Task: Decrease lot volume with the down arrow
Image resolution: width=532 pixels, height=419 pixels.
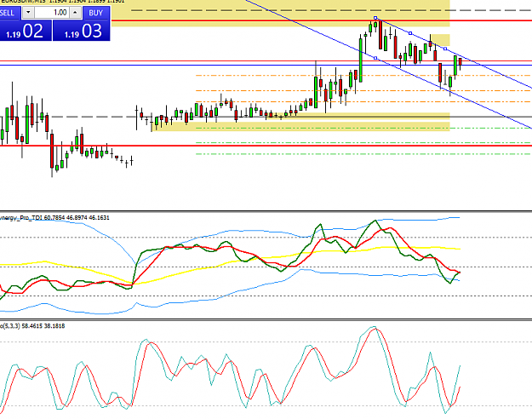Action: (x=28, y=13)
